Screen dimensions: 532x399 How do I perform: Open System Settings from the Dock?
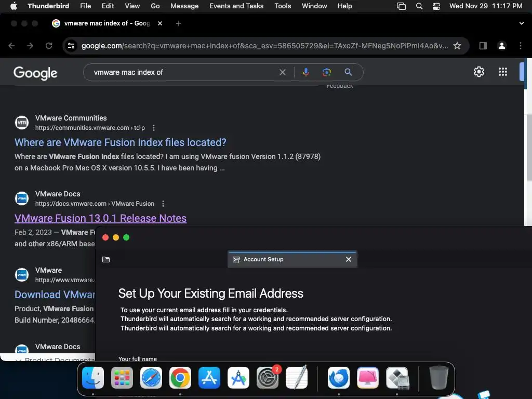pos(268,378)
